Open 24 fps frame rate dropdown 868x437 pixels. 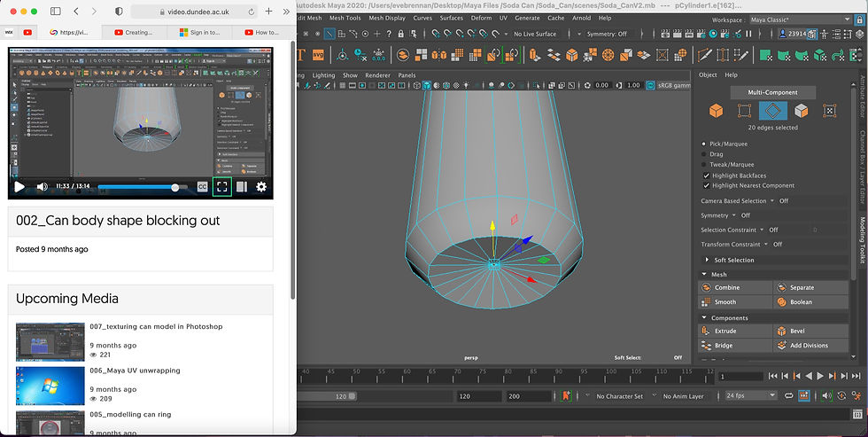pos(751,395)
